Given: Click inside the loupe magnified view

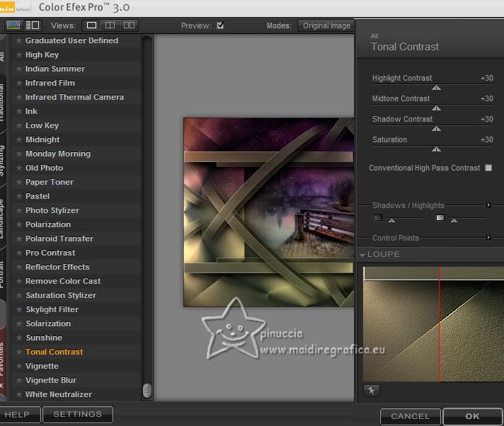Looking at the screenshot, I should pos(434,324).
